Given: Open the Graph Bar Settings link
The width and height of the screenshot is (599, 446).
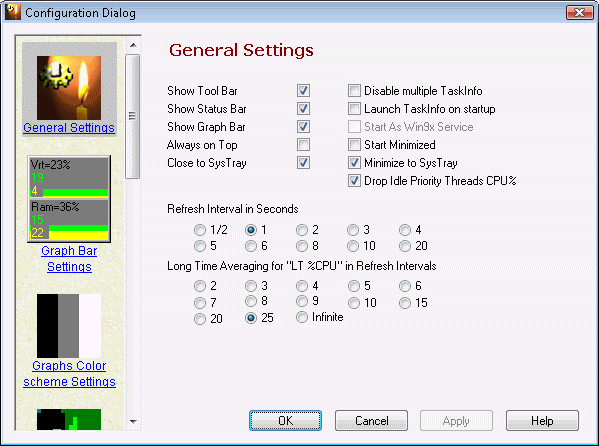Looking at the screenshot, I should [69, 259].
